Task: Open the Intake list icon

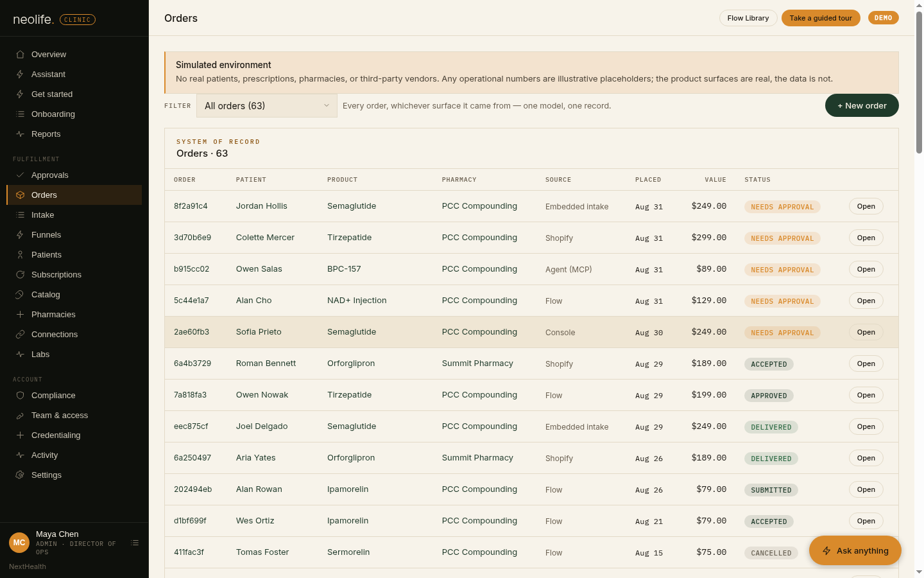Action: pyautogui.click(x=20, y=215)
